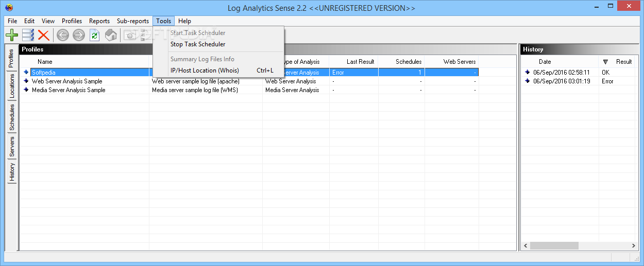The width and height of the screenshot is (644, 266).
Task: Select the Softpedia profile name
Action: pyautogui.click(x=44, y=73)
